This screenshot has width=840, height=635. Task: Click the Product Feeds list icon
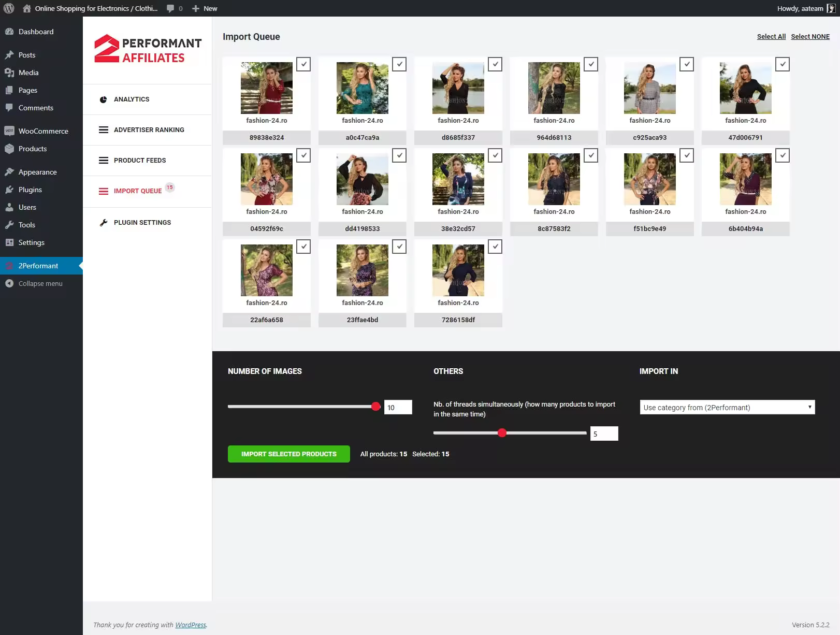[x=104, y=161]
